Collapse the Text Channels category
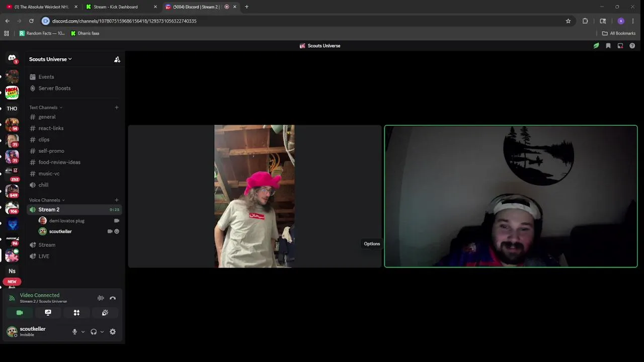The height and width of the screenshot is (362, 644). 46,108
